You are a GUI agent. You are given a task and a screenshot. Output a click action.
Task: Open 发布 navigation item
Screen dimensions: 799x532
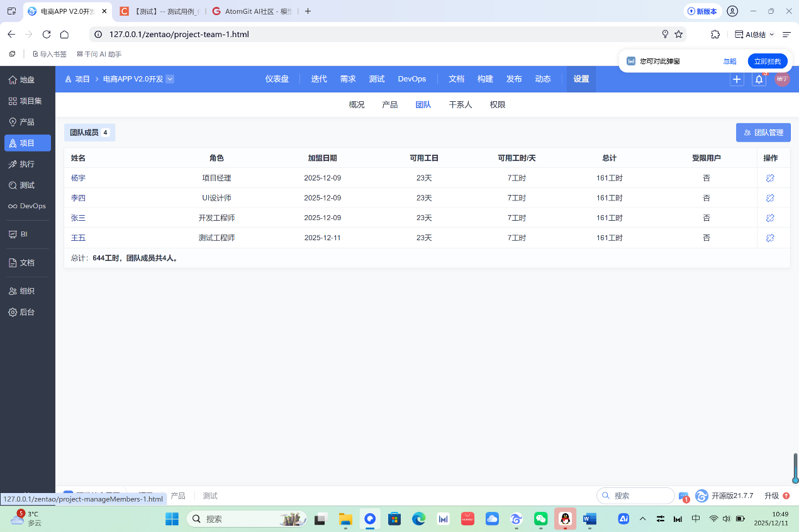point(514,79)
